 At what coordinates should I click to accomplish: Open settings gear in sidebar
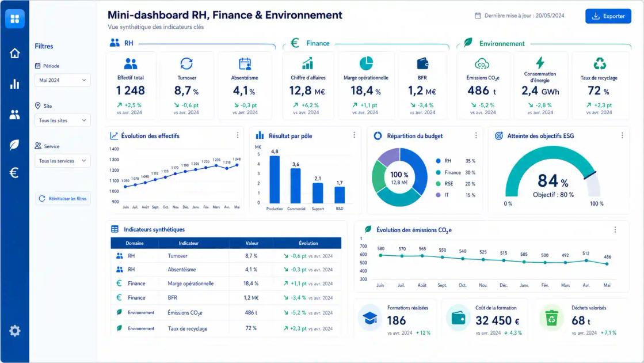coord(15,331)
